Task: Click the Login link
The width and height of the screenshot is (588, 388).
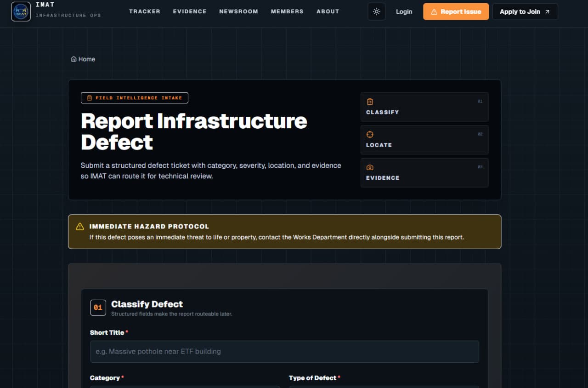Action: (x=404, y=11)
